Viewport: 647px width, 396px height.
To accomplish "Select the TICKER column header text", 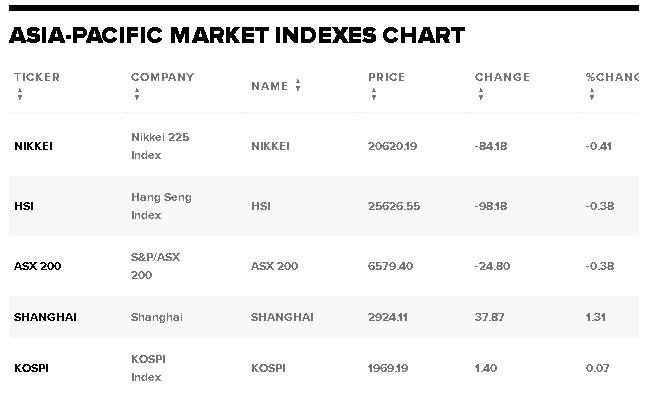I will 37,77.
